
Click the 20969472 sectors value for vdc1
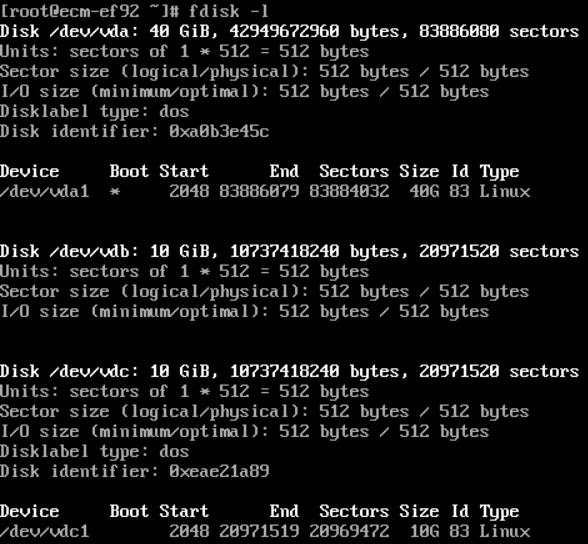coord(349,531)
